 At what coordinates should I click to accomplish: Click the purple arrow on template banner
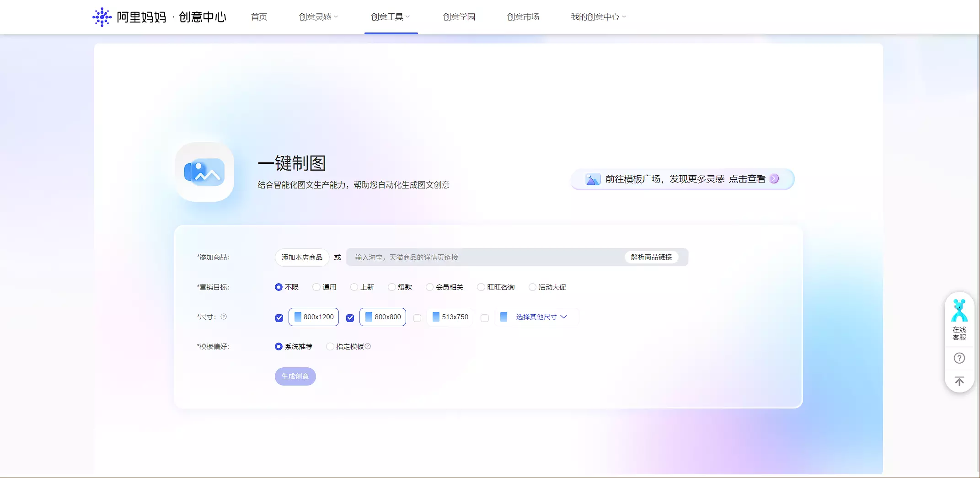coord(774,179)
